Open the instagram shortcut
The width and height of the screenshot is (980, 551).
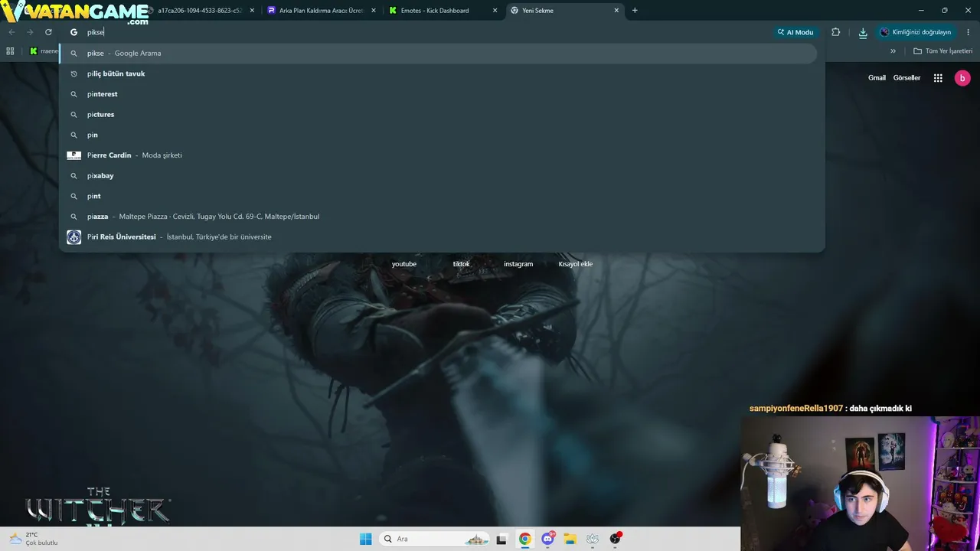click(518, 264)
